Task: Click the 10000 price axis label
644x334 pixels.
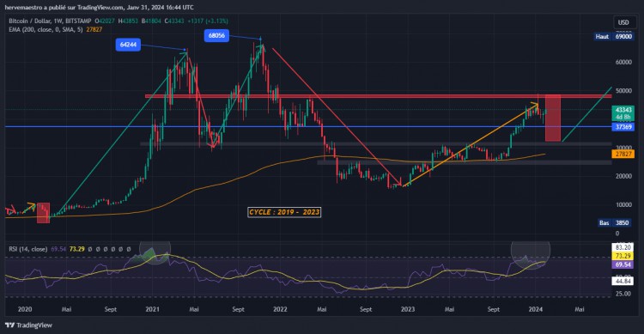Action: (623, 204)
